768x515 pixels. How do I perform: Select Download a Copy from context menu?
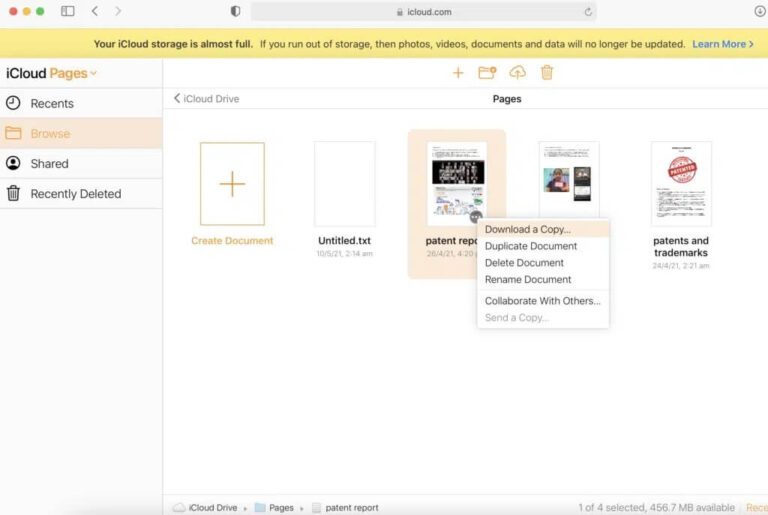(x=527, y=230)
